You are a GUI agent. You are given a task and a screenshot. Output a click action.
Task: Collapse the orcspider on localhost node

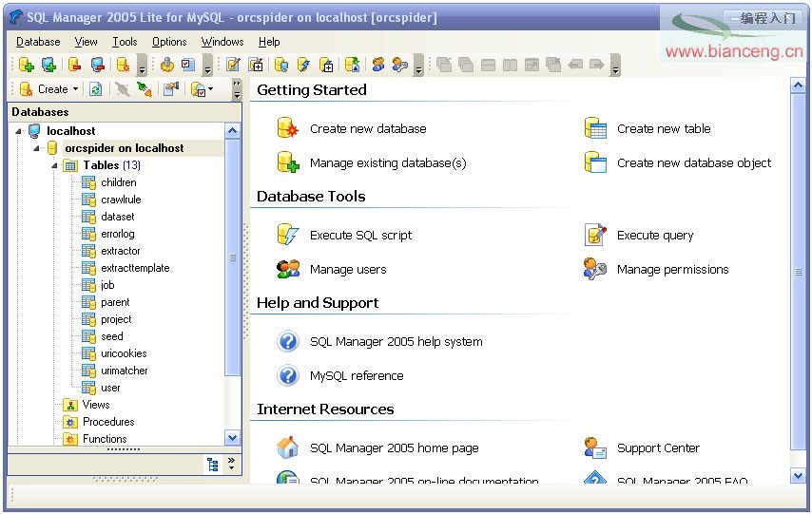point(36,148)
